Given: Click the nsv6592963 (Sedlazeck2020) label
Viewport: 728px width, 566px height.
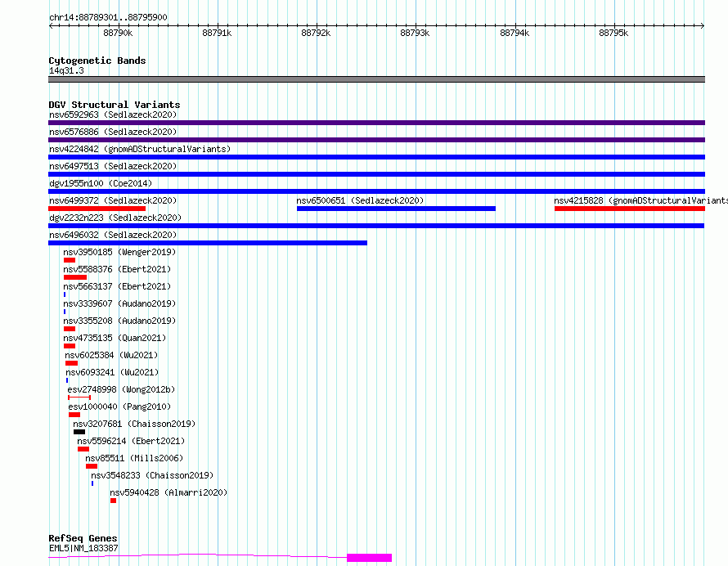Looking at the screenshot, I should coord(113,115).
